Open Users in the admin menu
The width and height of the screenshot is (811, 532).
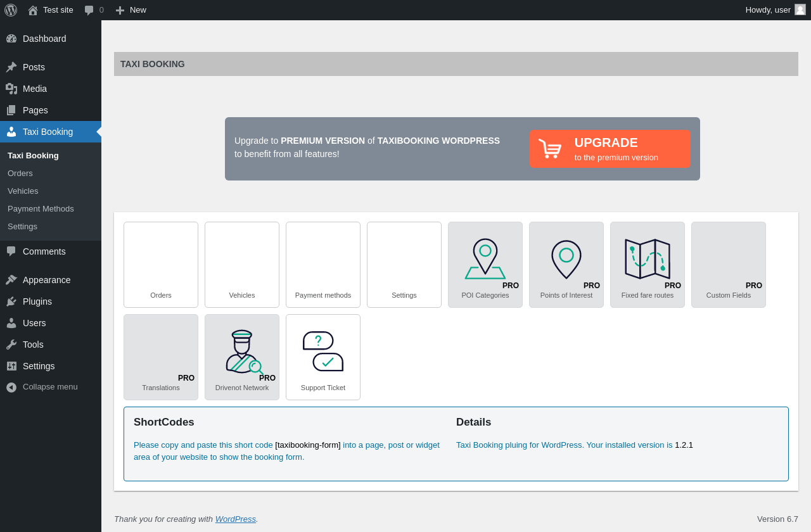(x=51, y=323)
